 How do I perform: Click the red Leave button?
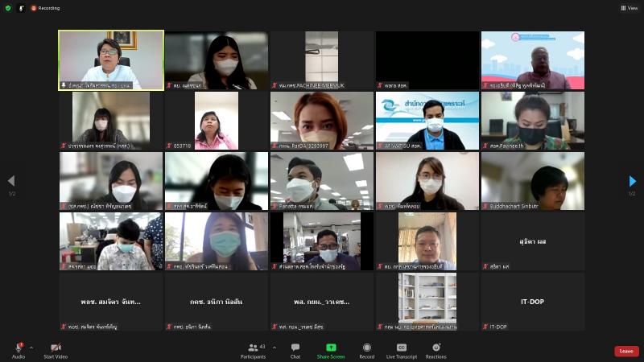coord(626,352)
